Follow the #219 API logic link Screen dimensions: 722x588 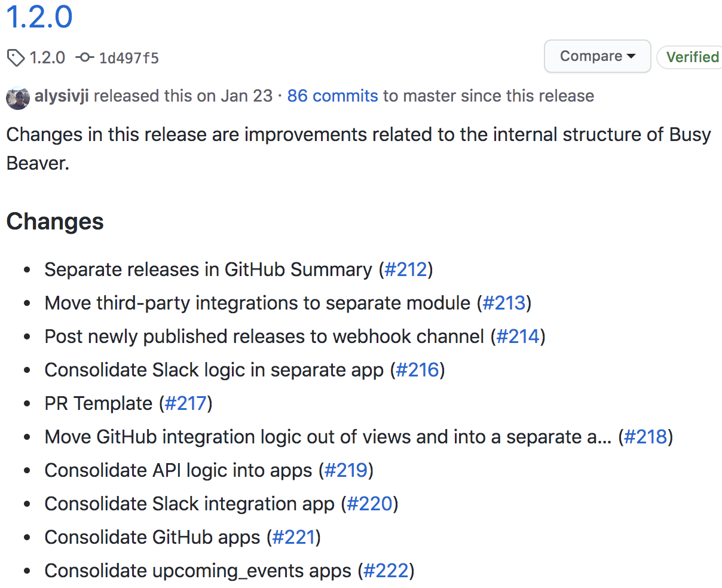tap(345, 470)
